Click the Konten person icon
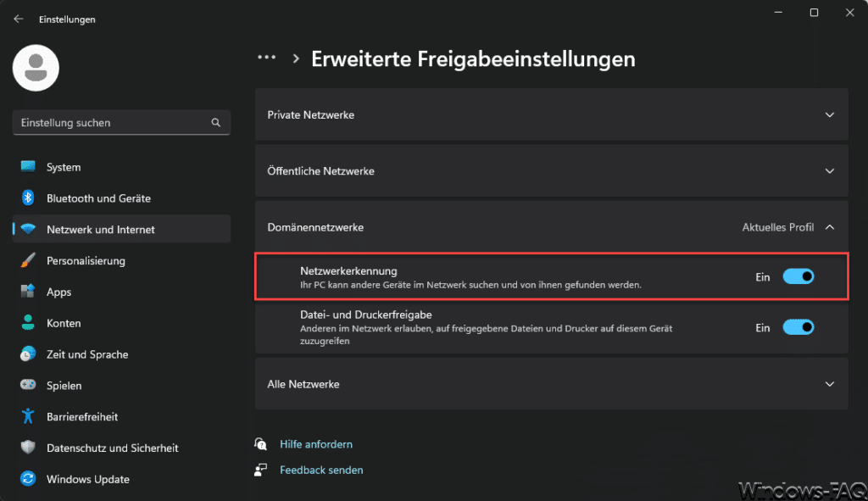Screen dimensions: 868x501 (28, 323)
